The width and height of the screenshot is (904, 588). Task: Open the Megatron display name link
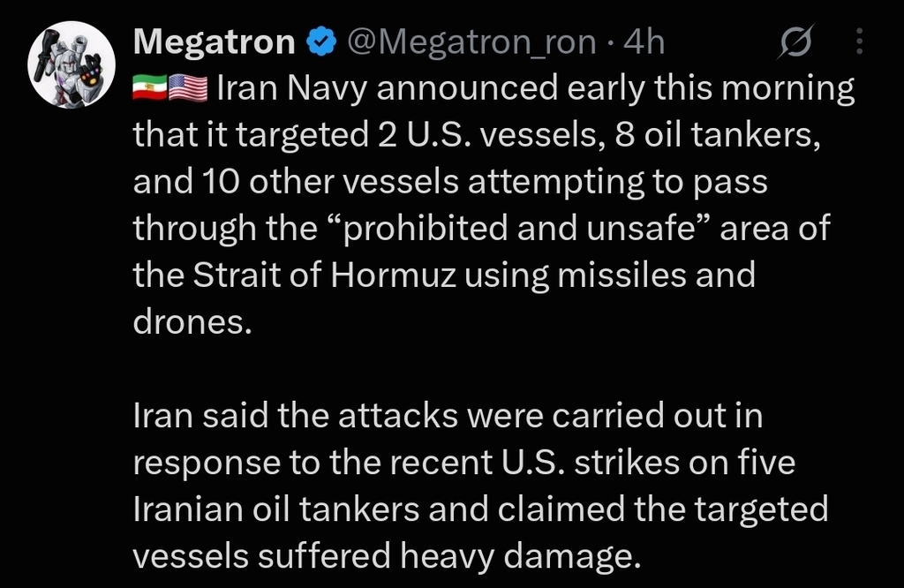(215, 42)
